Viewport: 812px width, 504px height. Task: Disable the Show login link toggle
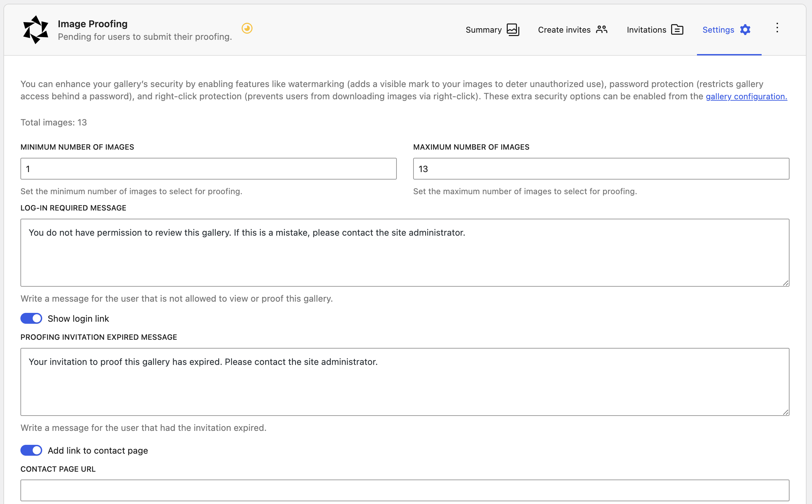[31, 318]
